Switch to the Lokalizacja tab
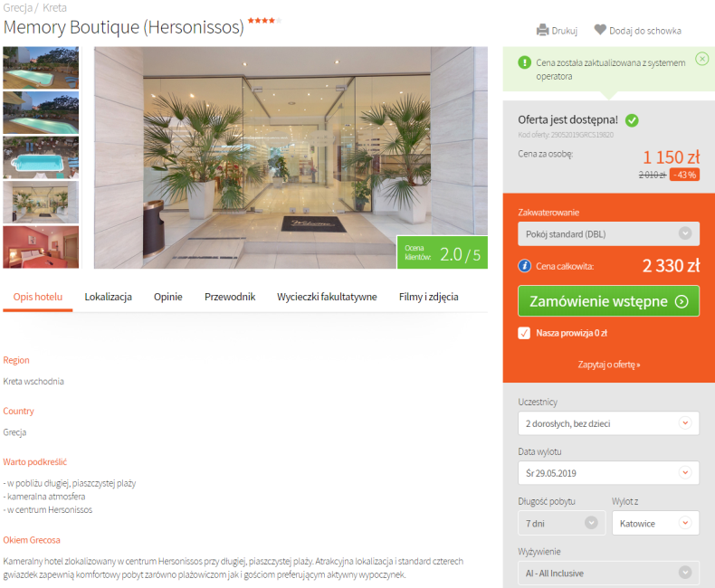This screenshot has height=588, width=715. pos(108,297)
